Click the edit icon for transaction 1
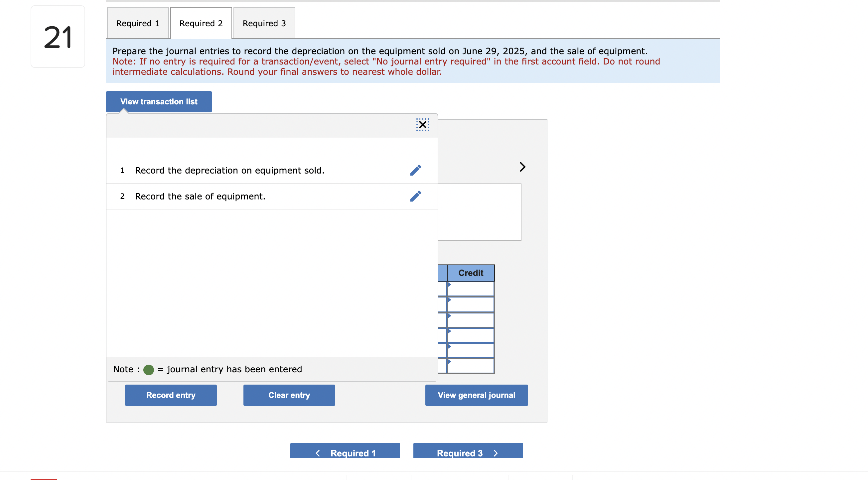 click(415, 170)
